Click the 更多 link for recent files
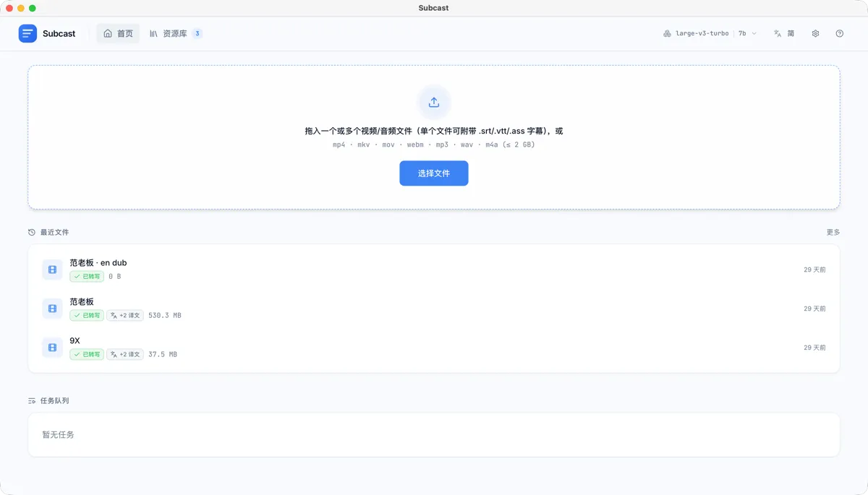 coord(833,232)
